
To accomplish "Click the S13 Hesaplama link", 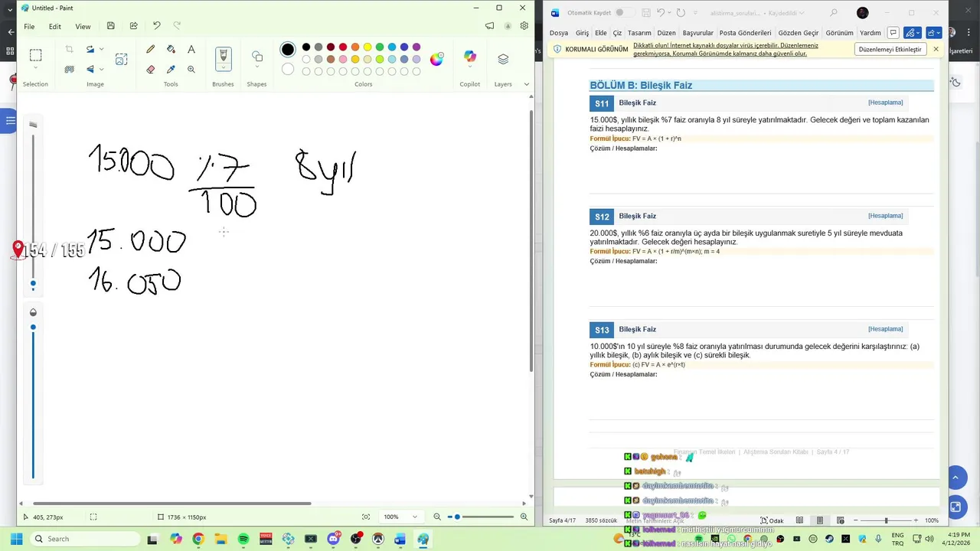I will (885, 329).
